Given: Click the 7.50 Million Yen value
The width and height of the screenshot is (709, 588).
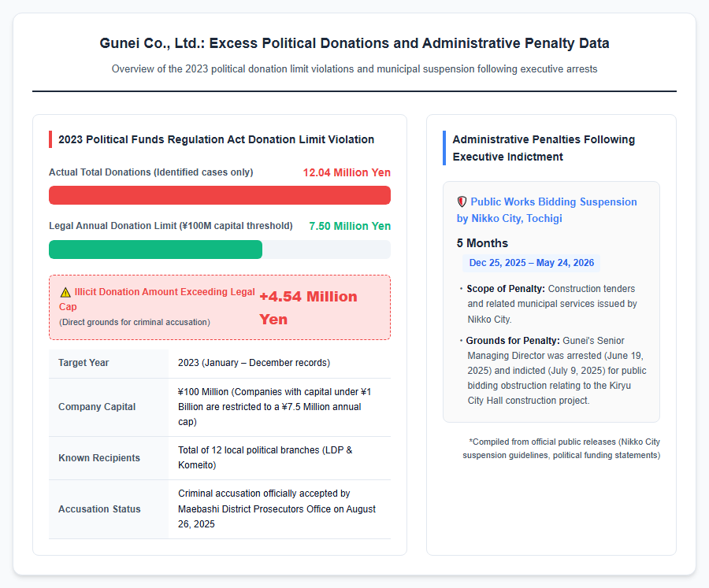Looking at the screenshot, I should pyautogui.click(x=350, y=226).
